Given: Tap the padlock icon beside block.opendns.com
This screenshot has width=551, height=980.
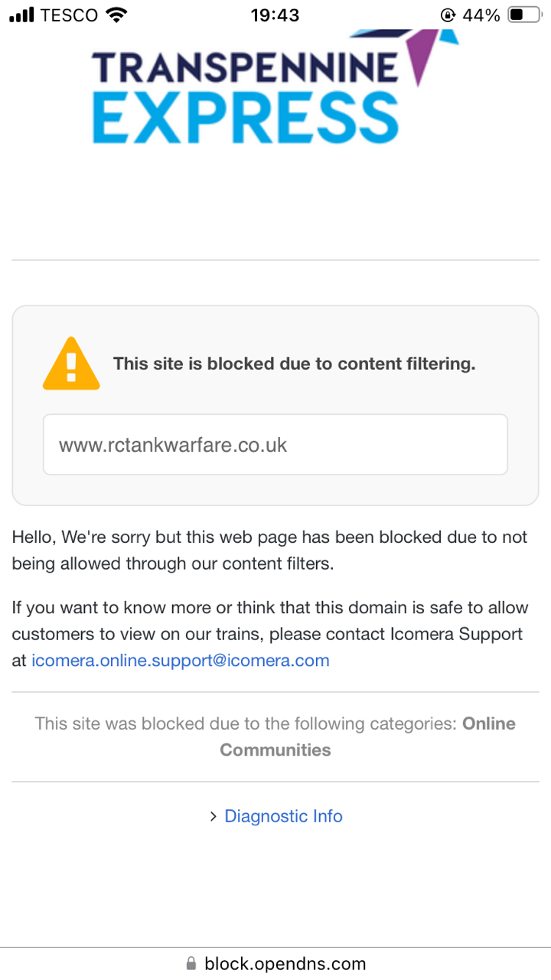Looking at the screenshot, I should tap(191, 963).
